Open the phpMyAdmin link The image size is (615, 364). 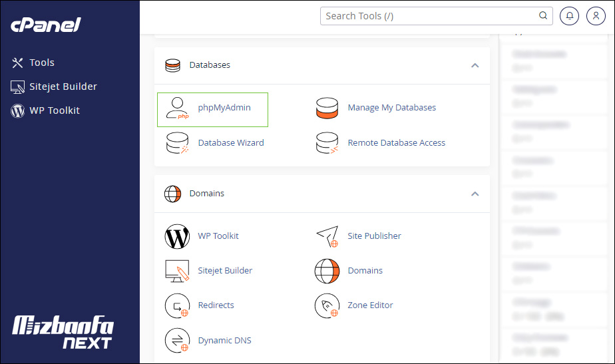pos(224,108)
